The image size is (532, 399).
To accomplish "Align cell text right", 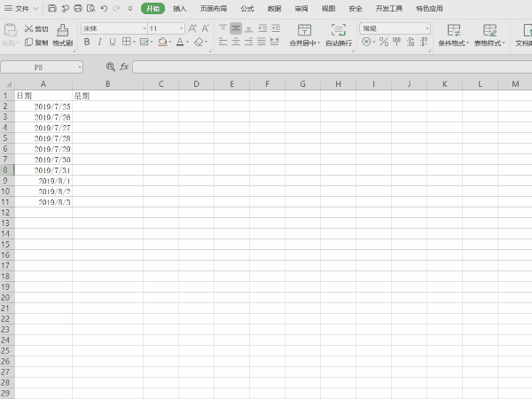I will tap(248, 42).
